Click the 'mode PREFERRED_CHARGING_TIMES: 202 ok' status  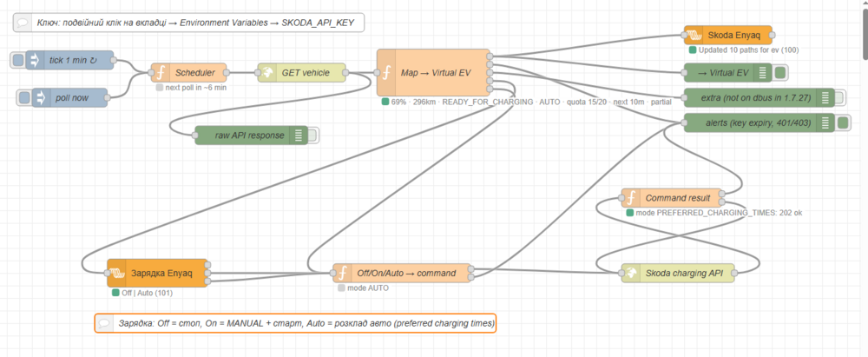(x=719, y=212)
